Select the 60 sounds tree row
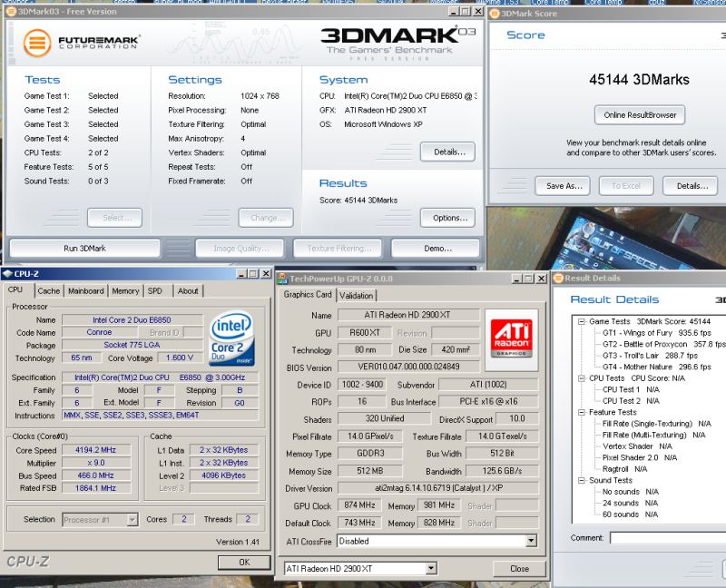 pos(630,514)
